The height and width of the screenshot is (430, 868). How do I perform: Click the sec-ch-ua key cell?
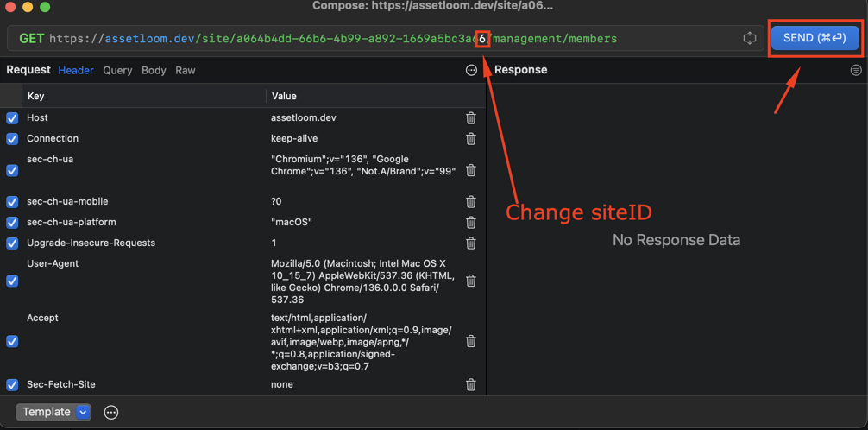[x=50, y=160]
